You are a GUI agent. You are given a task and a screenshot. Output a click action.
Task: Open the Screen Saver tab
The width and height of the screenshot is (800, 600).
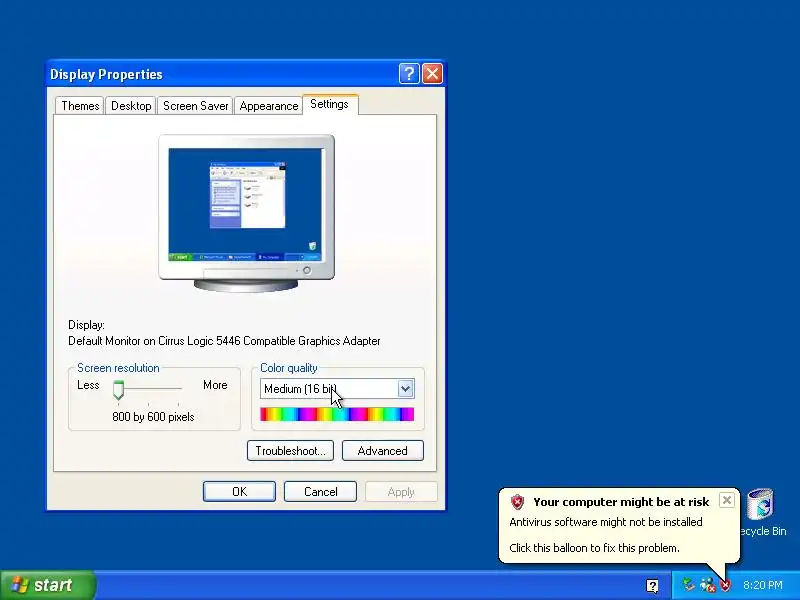195,106
